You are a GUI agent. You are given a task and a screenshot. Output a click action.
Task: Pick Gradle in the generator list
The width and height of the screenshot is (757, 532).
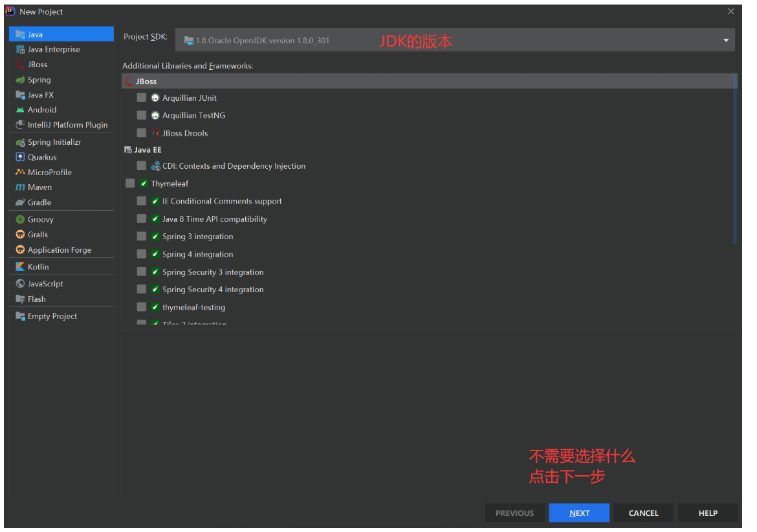(61, 202)
